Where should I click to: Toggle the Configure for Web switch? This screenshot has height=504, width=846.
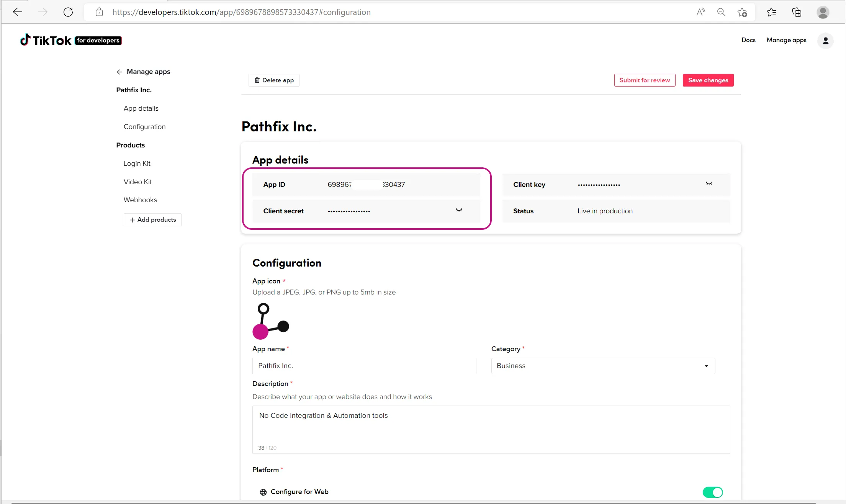click(x=713, y=492)
